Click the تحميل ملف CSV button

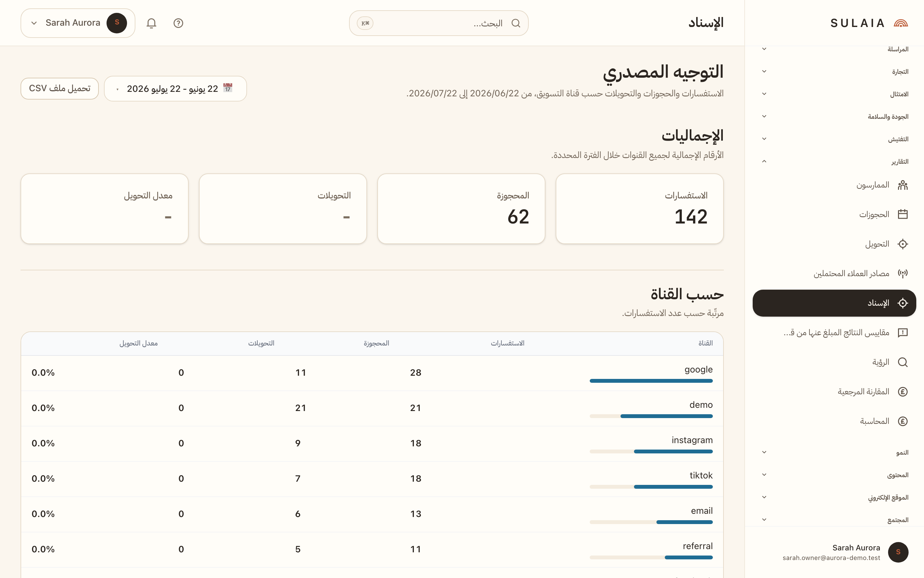tap(60, 88)
